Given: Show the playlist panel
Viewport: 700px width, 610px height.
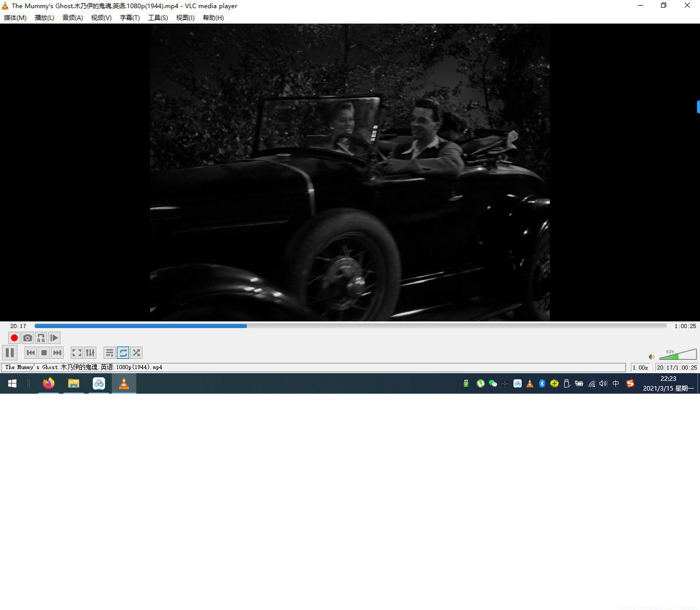Looking at the screenshot, I should (110, 353).
